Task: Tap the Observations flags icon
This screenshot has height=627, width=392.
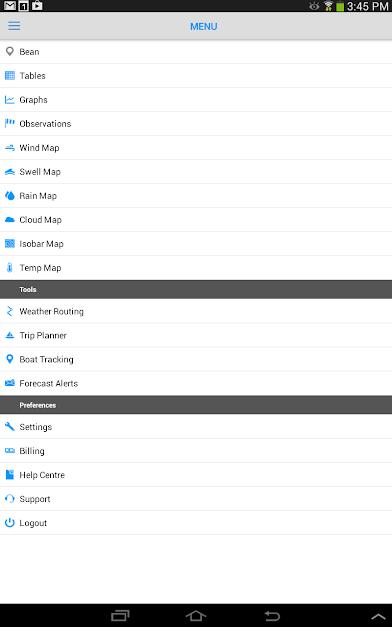Action: pyautogui.click(x=10, y=123)
